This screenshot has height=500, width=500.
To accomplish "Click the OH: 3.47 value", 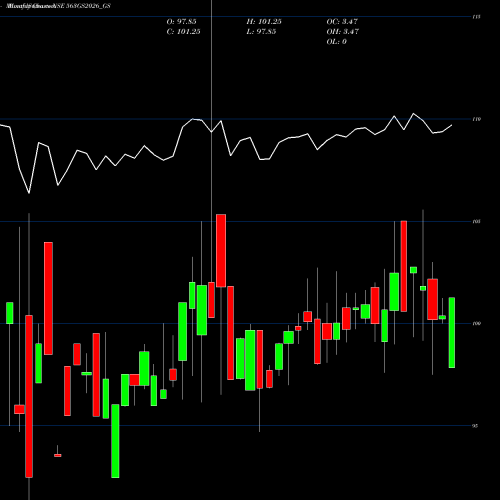I will [342, 32].
